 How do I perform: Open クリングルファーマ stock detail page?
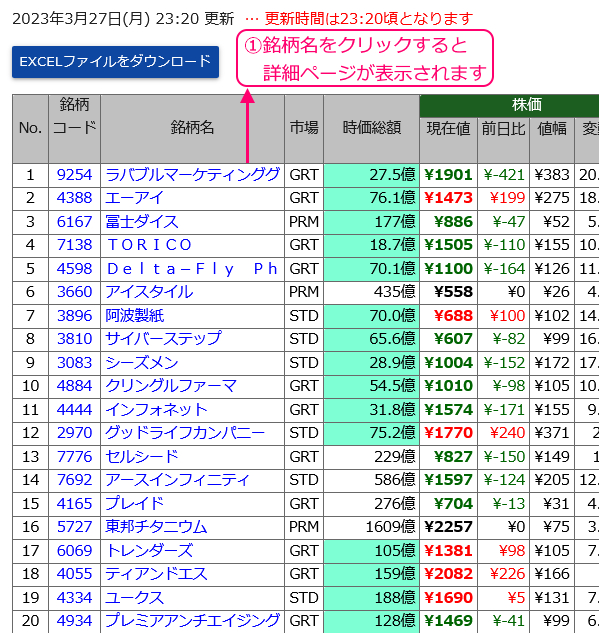coord(171,385)
